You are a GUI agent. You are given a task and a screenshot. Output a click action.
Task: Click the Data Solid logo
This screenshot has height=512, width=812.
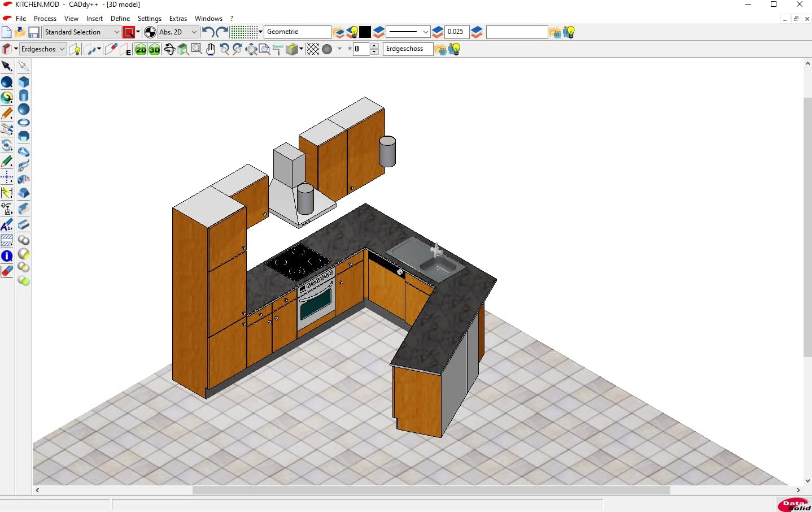(x=794, y=505)
